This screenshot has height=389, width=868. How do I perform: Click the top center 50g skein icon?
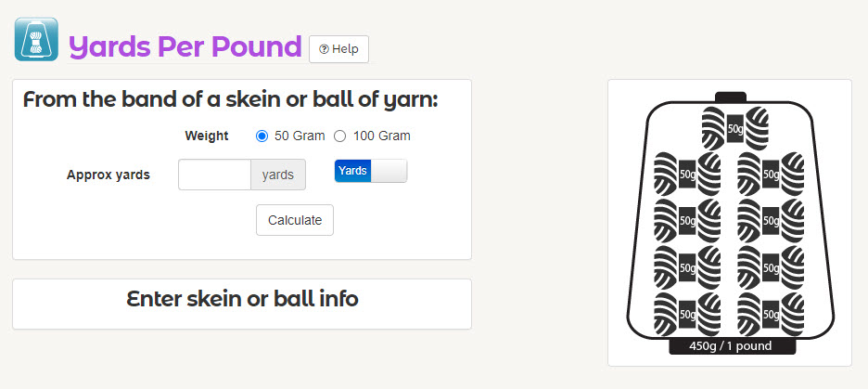coord(735,128)
